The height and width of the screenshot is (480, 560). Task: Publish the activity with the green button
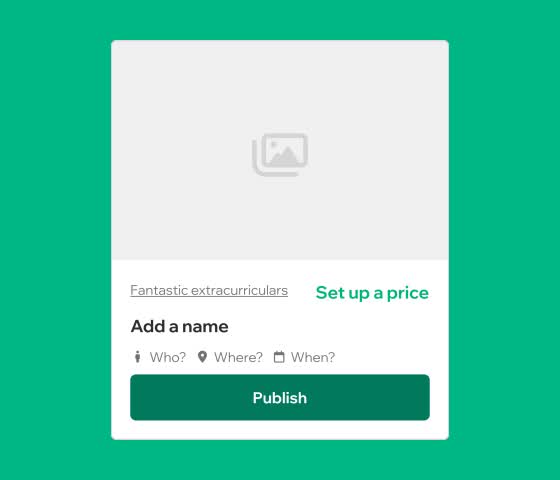pyautogui.click(x=280, y=397)
